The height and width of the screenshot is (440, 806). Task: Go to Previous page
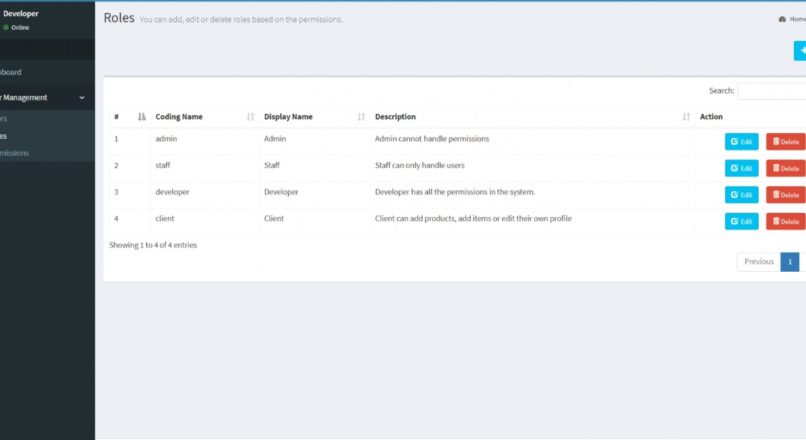759,262
